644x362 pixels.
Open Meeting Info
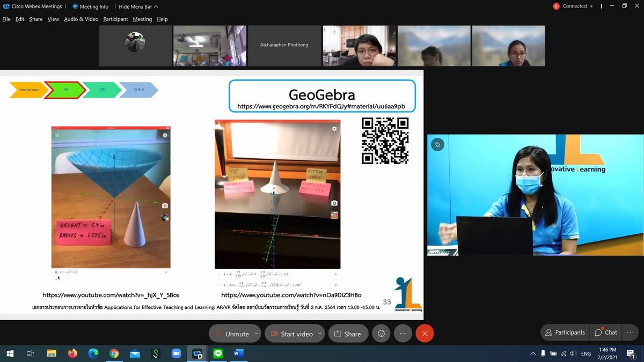(x=90, y=6)
